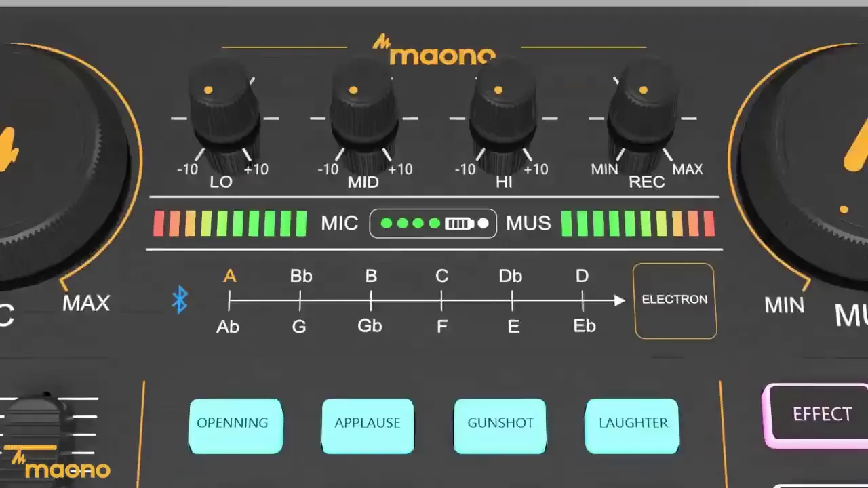Click the Eb label under the scale
The height and width of the screenshot is (488, 868).
[x=585, y=326]
